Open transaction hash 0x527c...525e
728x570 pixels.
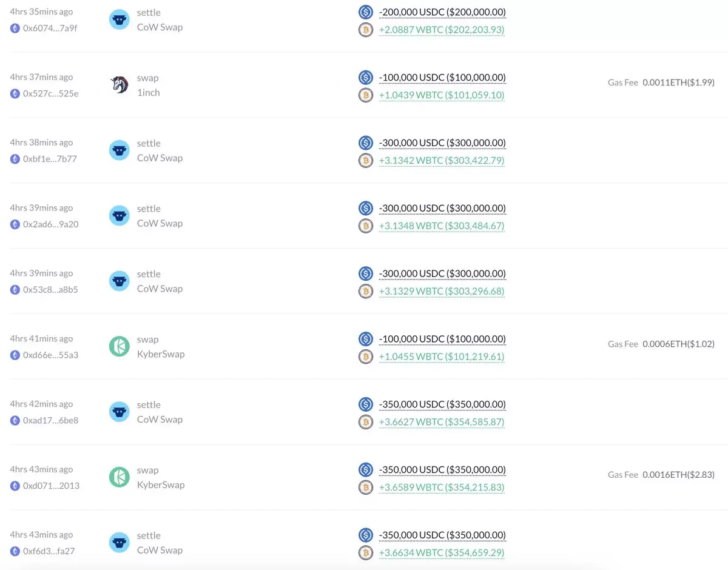coord(50,93)
